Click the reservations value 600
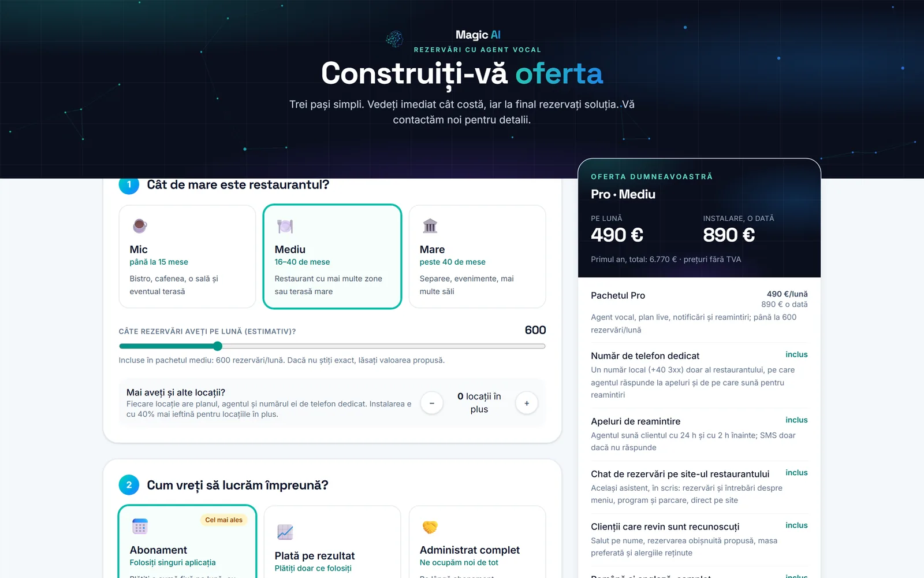Screen dimensions: 924x578 [535, 330]
